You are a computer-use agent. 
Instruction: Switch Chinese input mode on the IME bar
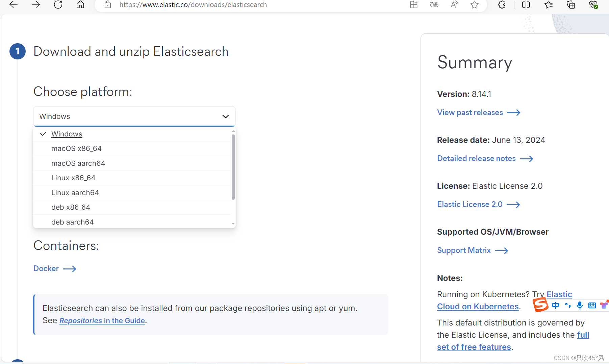pyautogui.click(x=555, y=306)
